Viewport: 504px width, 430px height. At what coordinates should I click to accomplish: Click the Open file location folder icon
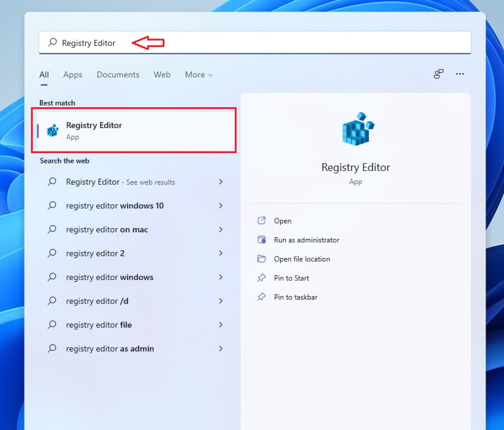click(261, 259)
